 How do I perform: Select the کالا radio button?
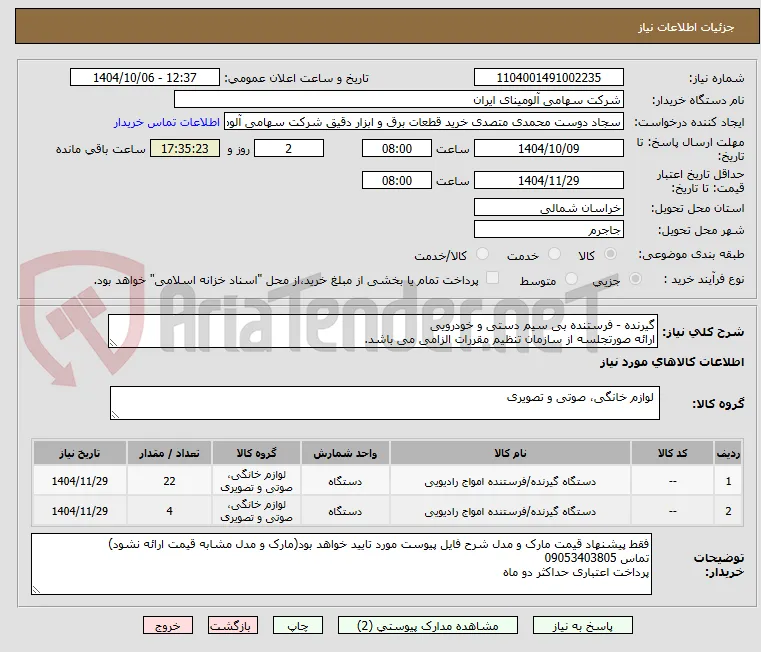point(611,254)
